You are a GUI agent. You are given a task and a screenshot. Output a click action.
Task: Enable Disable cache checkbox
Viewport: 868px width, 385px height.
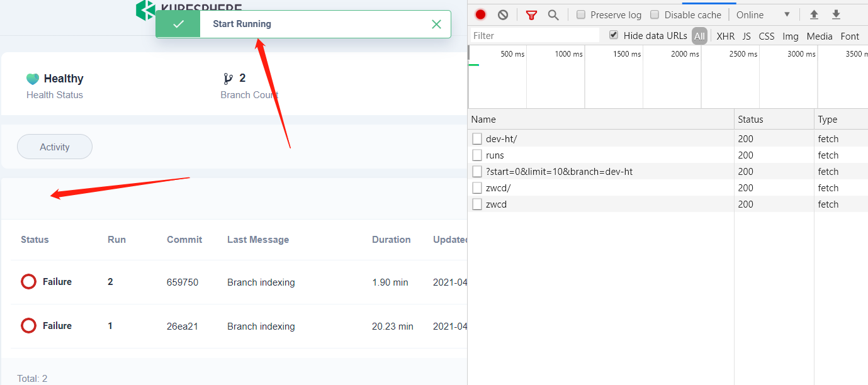(x=655, y=14)
